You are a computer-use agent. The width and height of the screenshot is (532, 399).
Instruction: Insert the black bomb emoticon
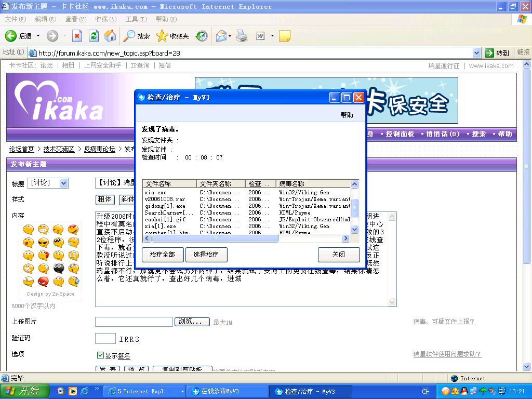pyautogui.click(x=58, y=269)
